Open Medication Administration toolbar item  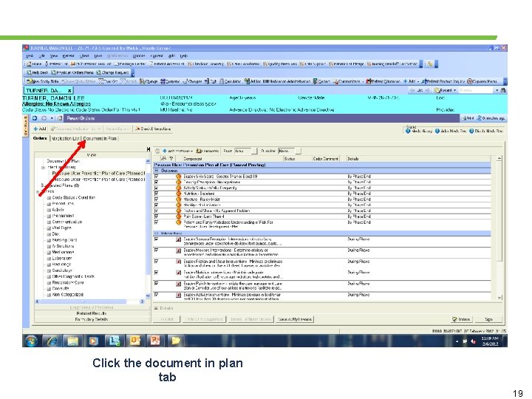[287, 81]
